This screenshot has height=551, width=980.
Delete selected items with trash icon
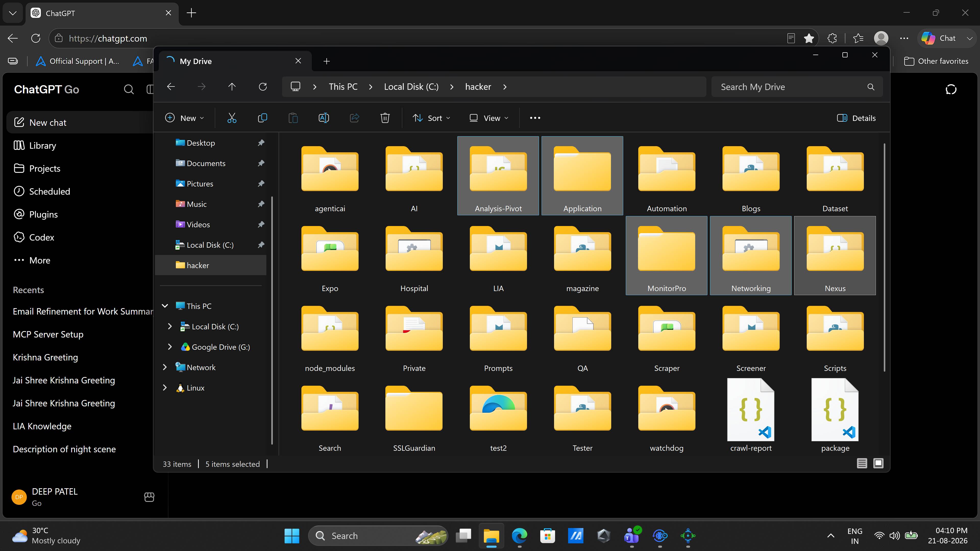(x=385, y=118)
